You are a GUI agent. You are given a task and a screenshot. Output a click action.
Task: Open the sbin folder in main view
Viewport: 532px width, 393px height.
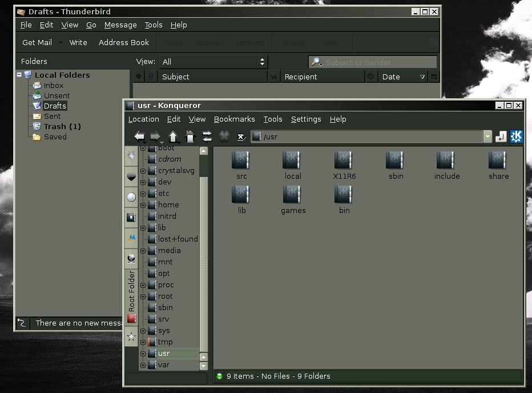[x=396, y=166]
